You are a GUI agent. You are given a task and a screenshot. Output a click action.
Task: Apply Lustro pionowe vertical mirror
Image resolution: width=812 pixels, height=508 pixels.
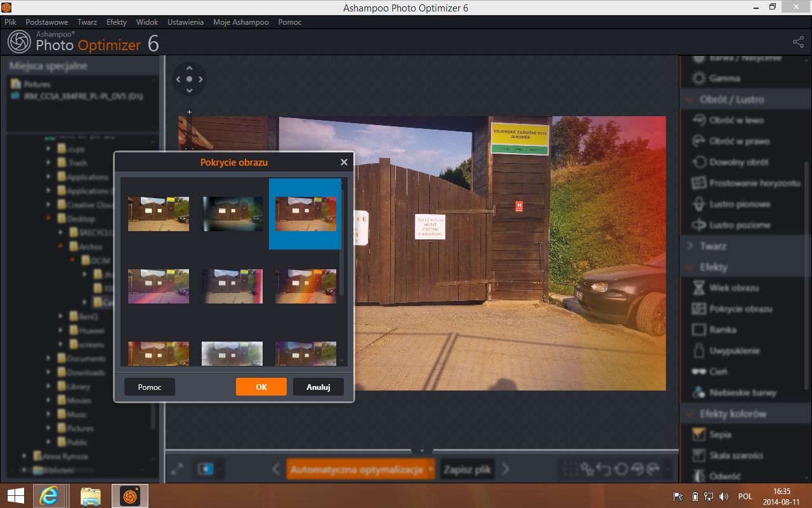pyautogui.click(x=731, y=204)
